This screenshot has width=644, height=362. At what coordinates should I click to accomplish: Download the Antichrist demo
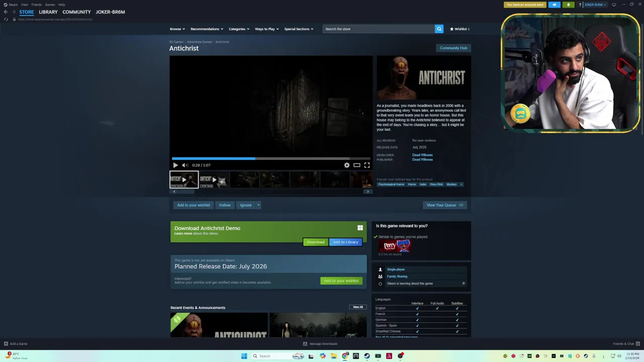[315, 242]
